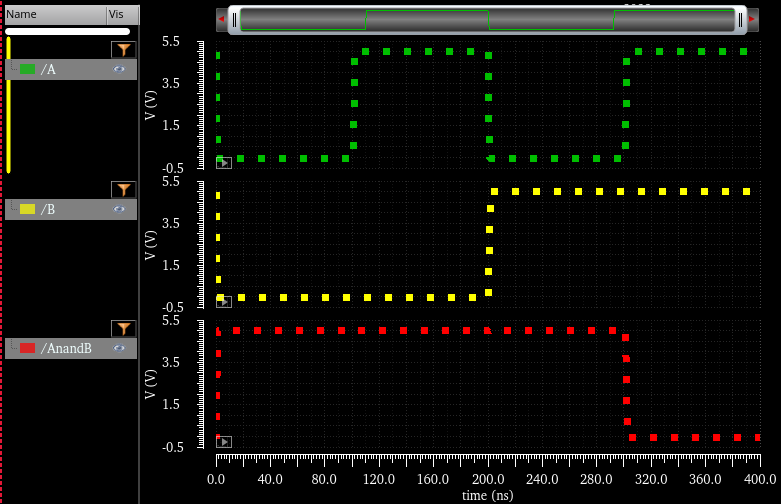Click the right red arrow of zoom scrollbar
This screenshot has height=504, width=781.
pyautogui.click(x=752, y=19)
